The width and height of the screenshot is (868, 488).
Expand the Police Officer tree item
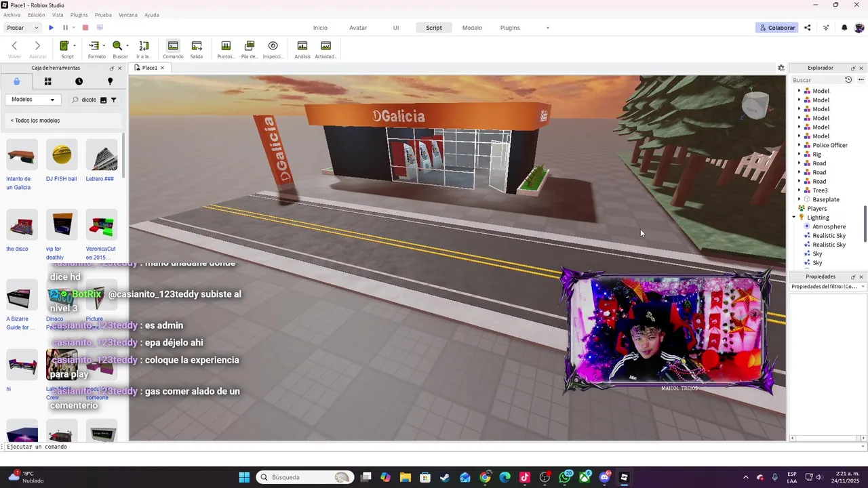[798, 145]
